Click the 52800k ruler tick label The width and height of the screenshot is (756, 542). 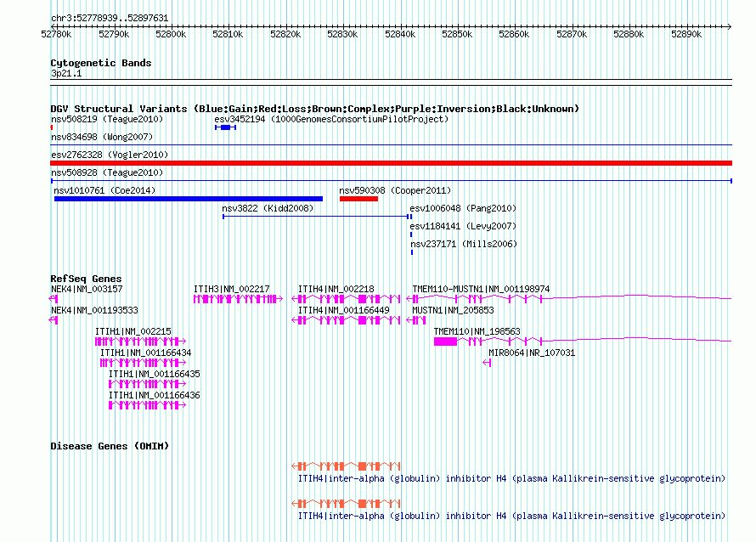tap(171, 34)
